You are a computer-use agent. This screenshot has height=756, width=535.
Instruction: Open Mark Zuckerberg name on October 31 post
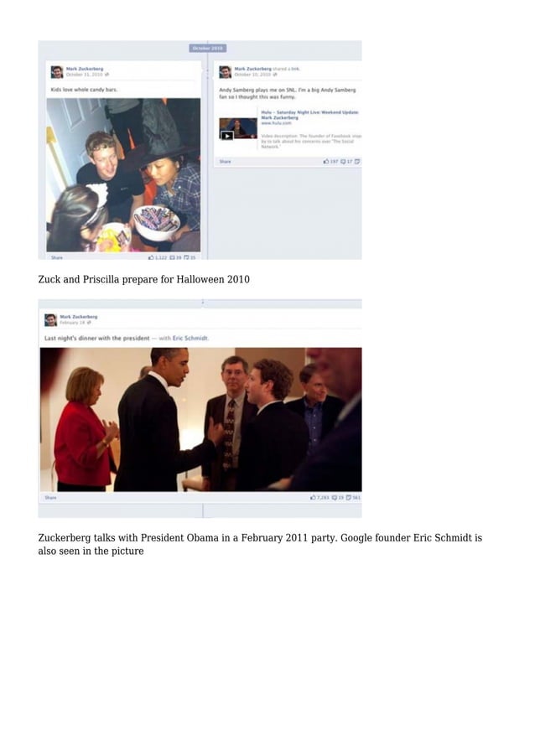(x=85, y=69)
